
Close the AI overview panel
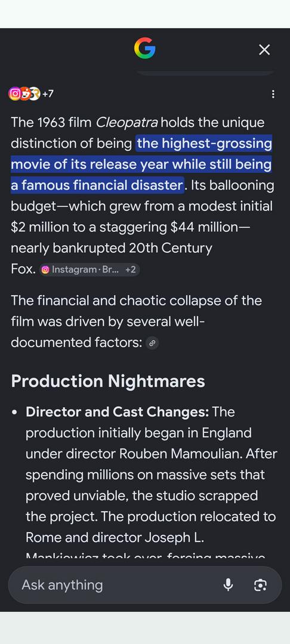[264, 49]
